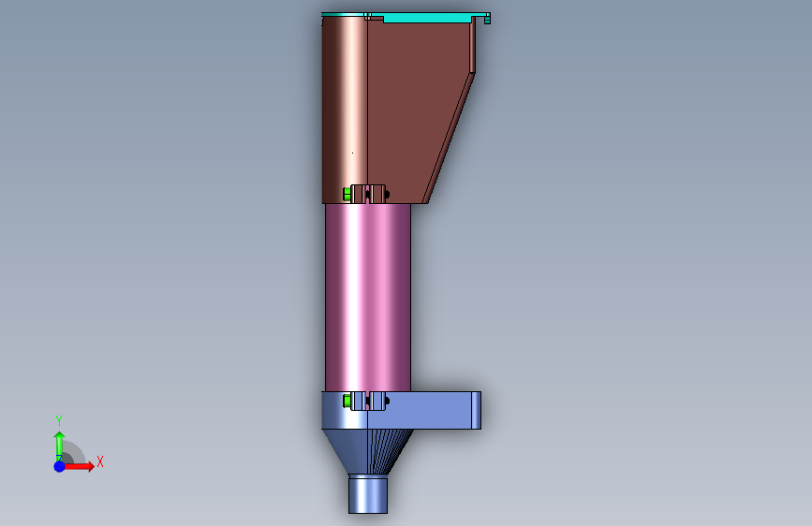Select the upper clamp bracket on hopper
This screenshot has width=812, height=526.
click(368, 194)
